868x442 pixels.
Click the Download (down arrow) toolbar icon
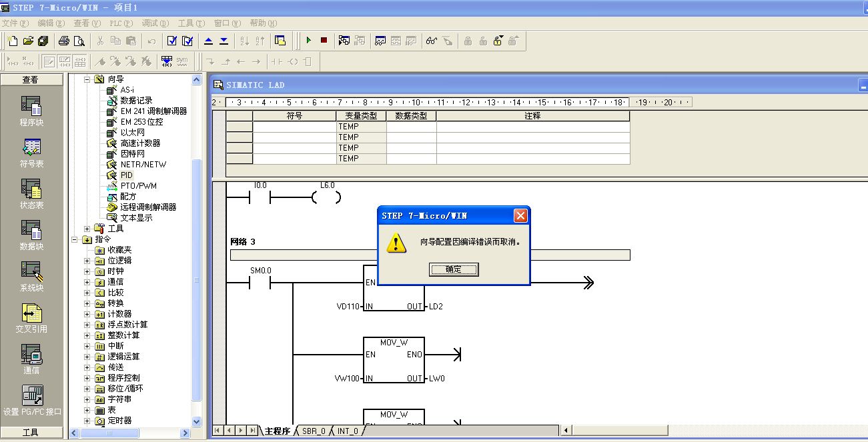coord(224,41)
